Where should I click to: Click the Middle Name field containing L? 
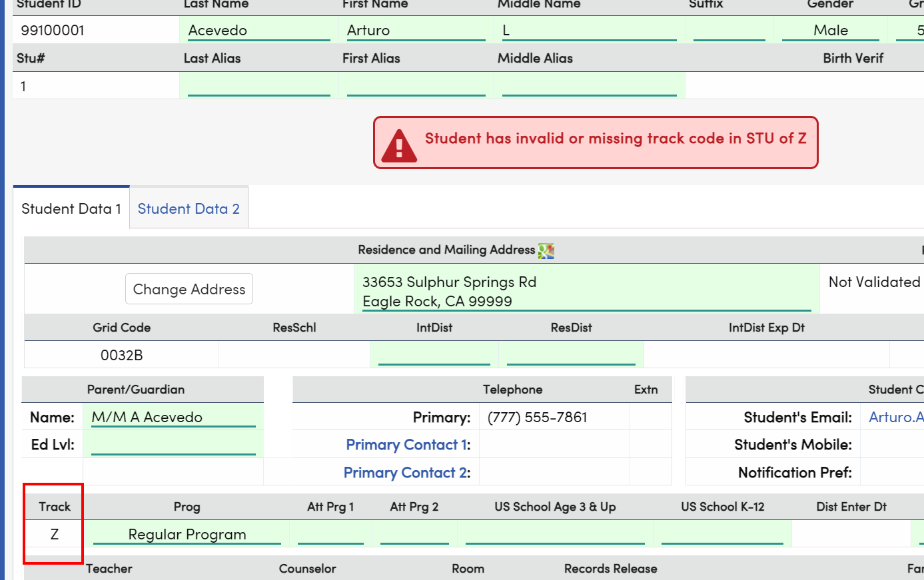point(589,30)
